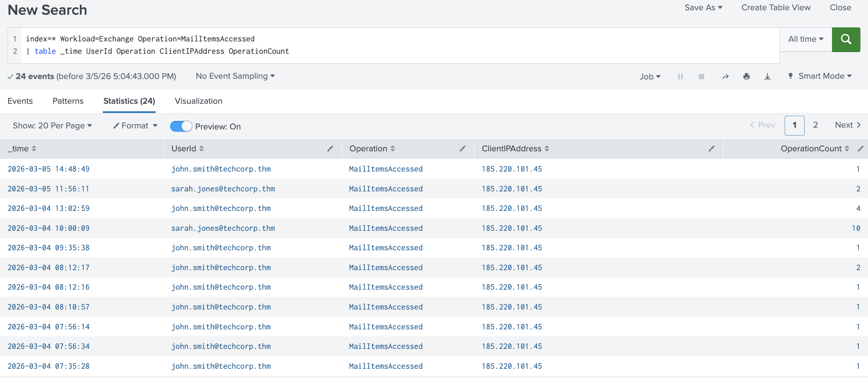Print the search results

pyautogui.click(x=747, y=76)
